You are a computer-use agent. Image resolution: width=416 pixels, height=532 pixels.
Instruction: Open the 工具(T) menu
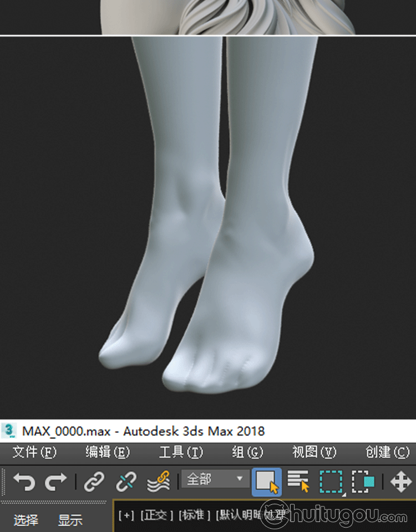(181, 452)
